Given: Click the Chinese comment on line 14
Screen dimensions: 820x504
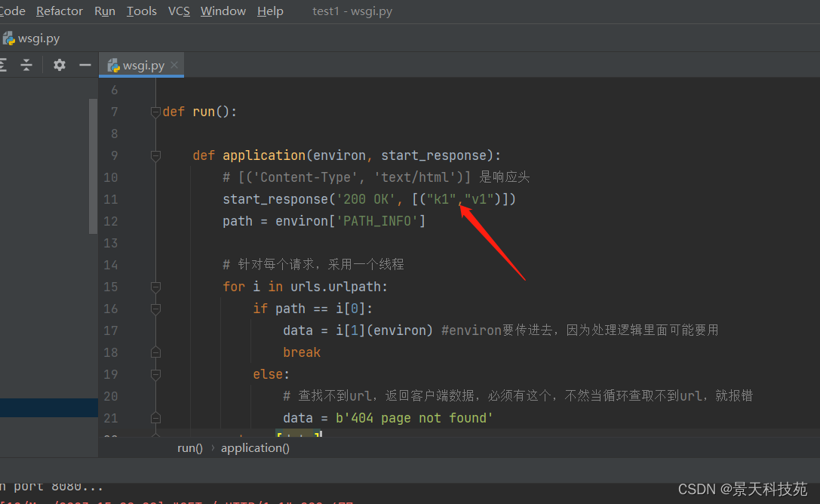Looking at the screenshot, I should (313, 265).
